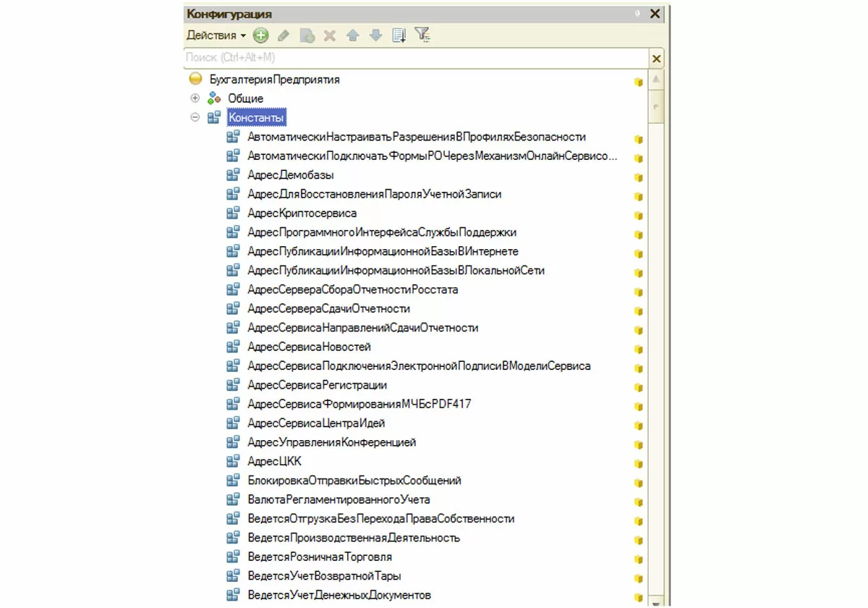
Task: Click the green Add object icon
Action: [260, 35]
